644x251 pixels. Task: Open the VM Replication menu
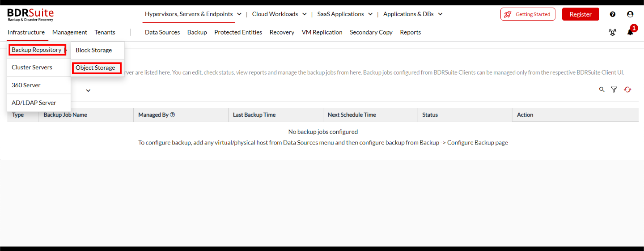[x=322, y=32]
